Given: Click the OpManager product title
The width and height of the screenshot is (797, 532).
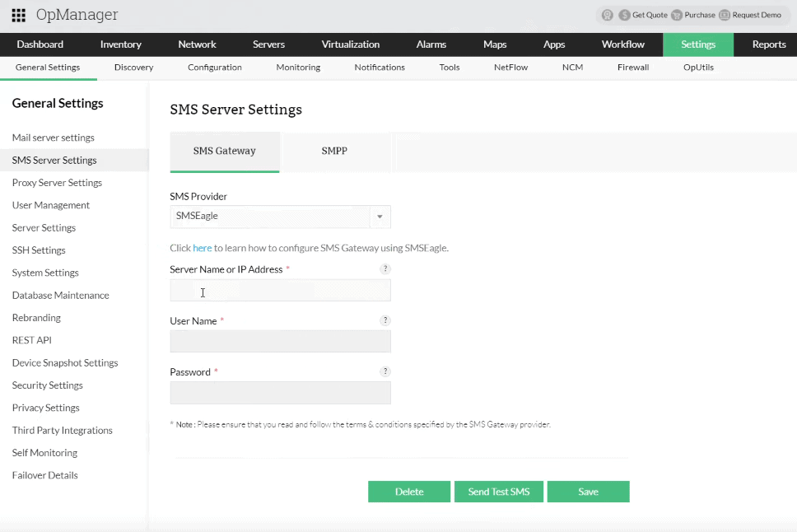Looking at the screenshot, I should pos(77,16).
